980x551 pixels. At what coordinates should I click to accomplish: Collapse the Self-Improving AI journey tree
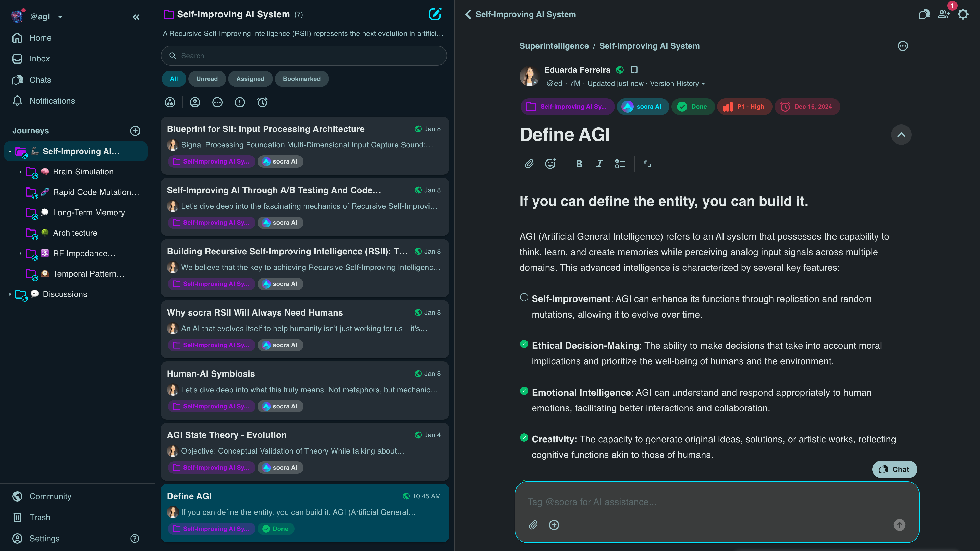point(10,151)
